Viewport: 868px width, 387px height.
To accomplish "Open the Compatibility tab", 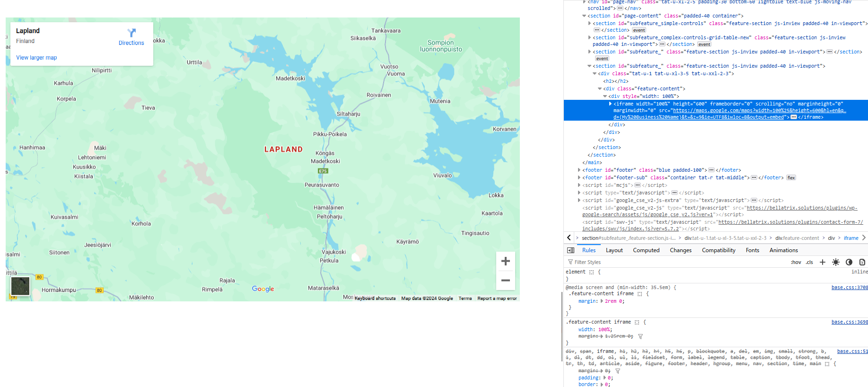I will tap(719, 250).
